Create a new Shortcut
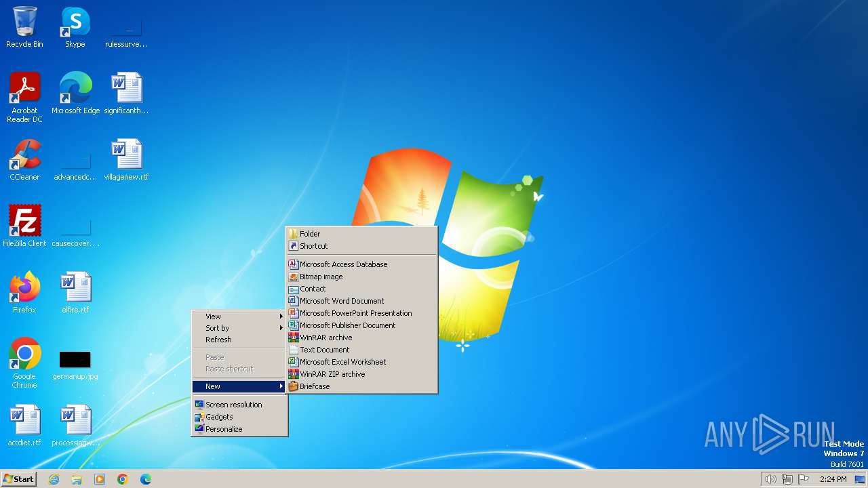 click(x=361, y=246)
